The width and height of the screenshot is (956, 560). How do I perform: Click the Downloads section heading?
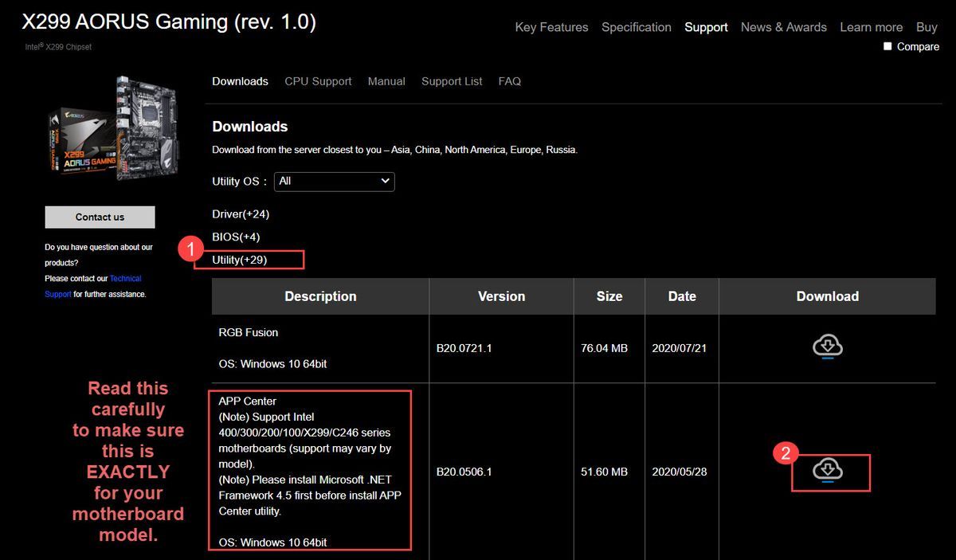point(250,127)
